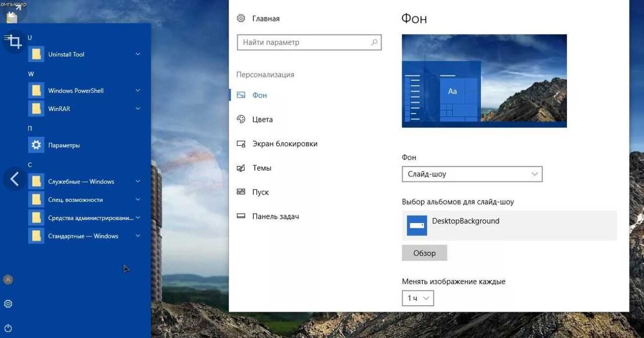The width and height of the screenshot is (644, 338).
Task: Open the 1 ч interval dropdown
Action: (418, 298)
